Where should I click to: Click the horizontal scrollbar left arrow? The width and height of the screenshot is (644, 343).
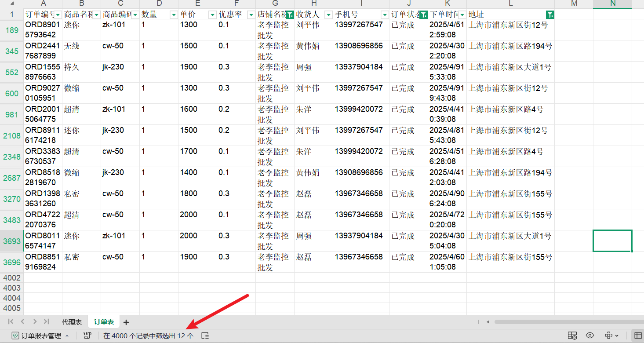point(487,322)
